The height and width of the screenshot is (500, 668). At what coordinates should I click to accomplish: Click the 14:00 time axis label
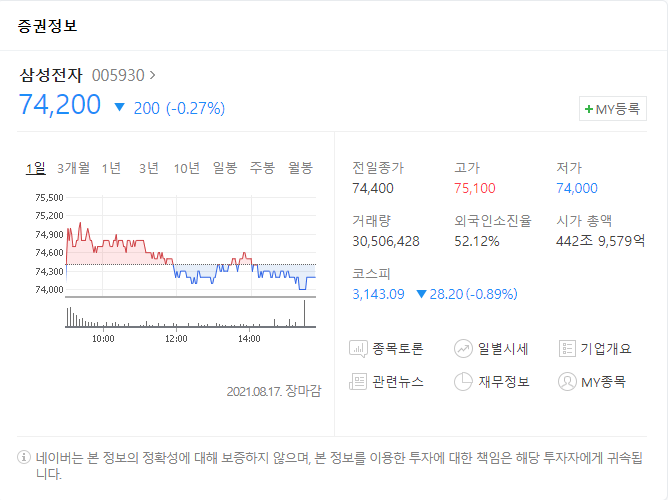[249, 339]
